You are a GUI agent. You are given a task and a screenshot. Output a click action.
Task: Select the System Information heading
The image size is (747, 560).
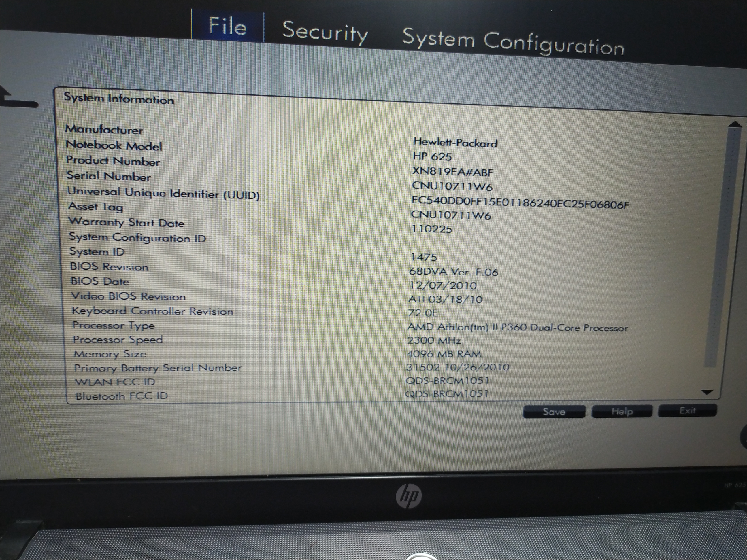(119, 99)
